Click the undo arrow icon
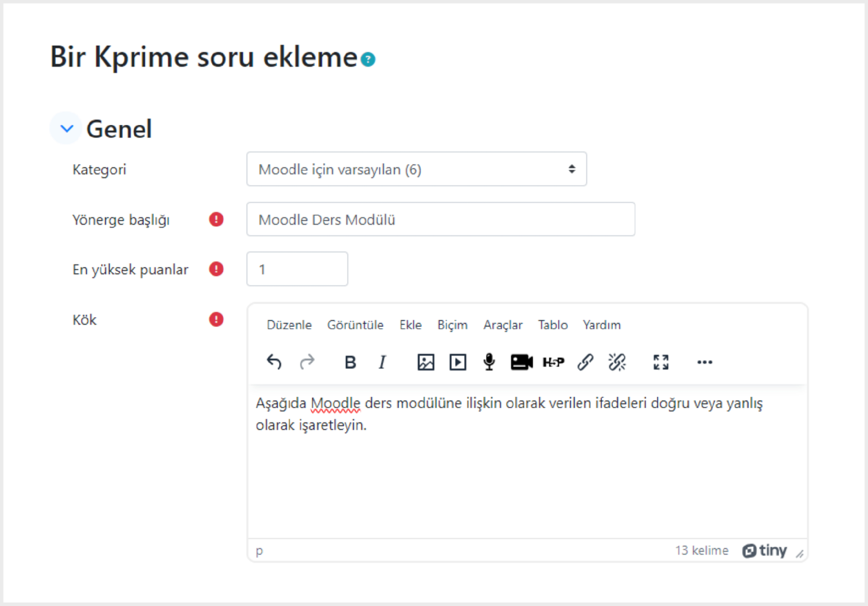Viewport: 868px width, 606px height. [x=274, y=362]
